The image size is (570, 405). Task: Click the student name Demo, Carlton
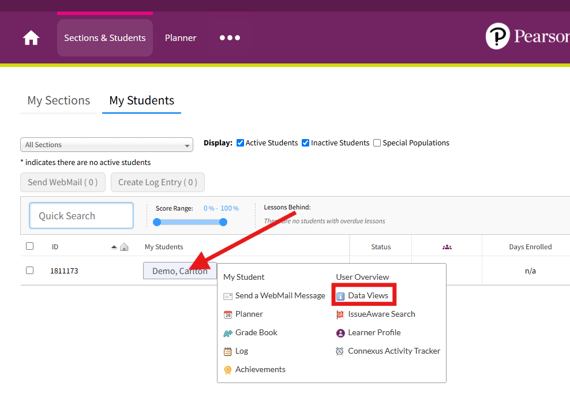coord(180,271)
